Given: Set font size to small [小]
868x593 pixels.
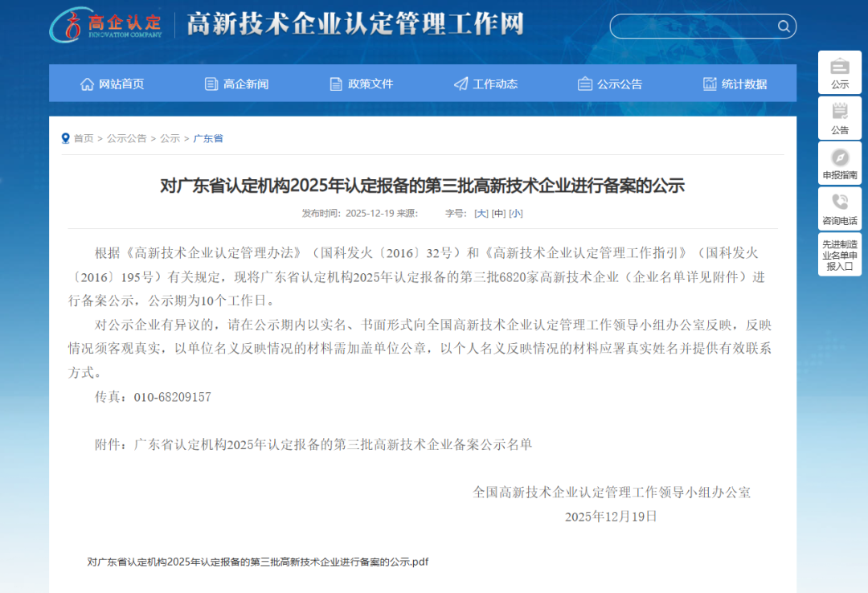Looking at the screenshot, I should [x=515, y=213].
